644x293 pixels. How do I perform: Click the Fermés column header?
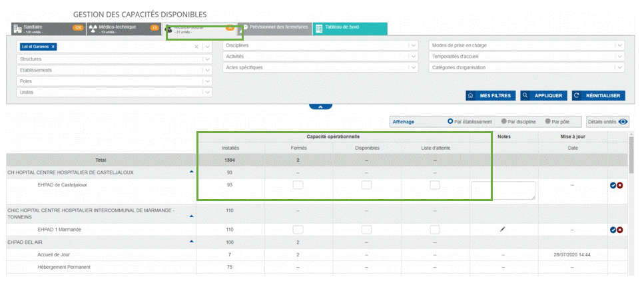click(298, 148)
